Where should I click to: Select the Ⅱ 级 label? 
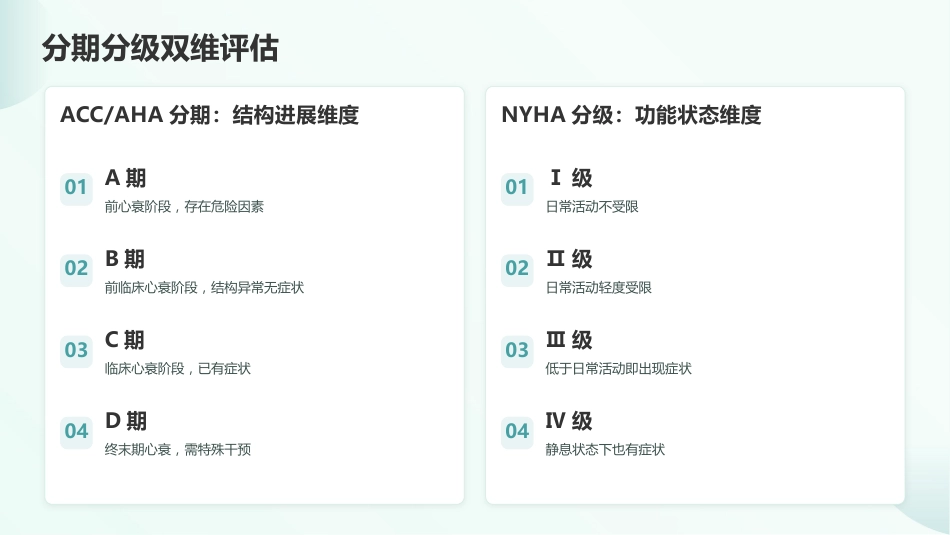569,259
